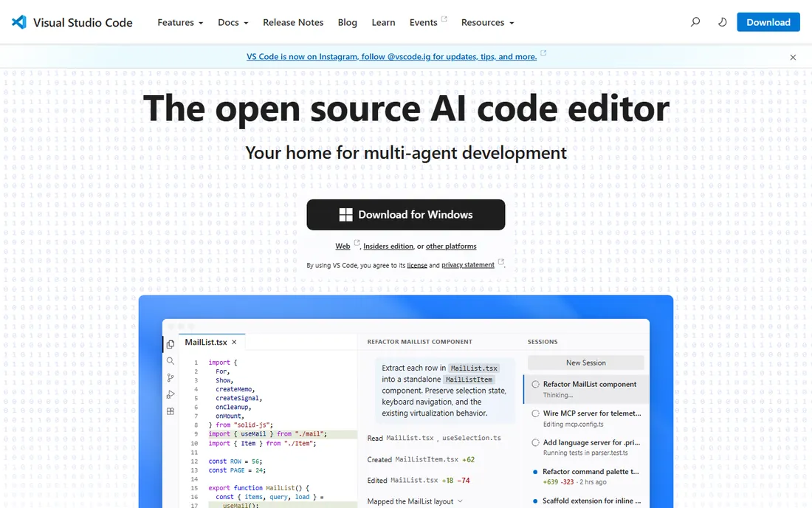Select the Refactor MailList component session
812x508 pixels.
tap(586, 389)
